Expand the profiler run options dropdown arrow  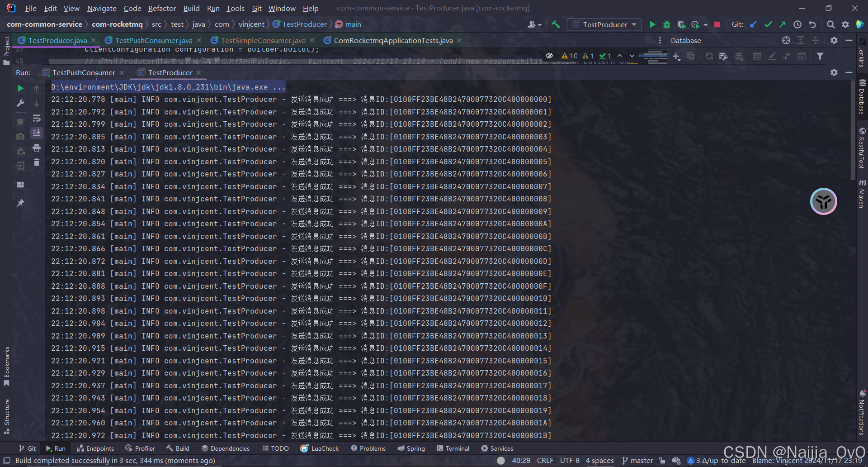click(705, 25)
